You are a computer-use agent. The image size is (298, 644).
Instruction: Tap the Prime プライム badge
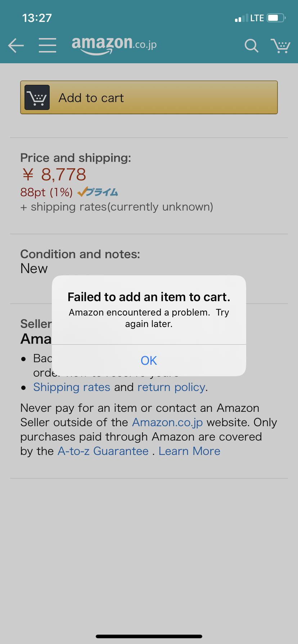(98, 192)
